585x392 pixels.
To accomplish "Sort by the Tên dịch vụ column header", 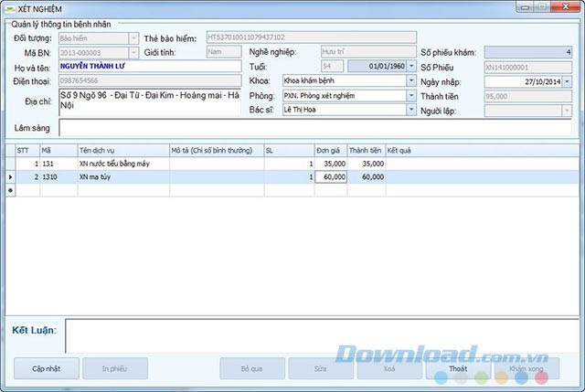I will point(122,150).
